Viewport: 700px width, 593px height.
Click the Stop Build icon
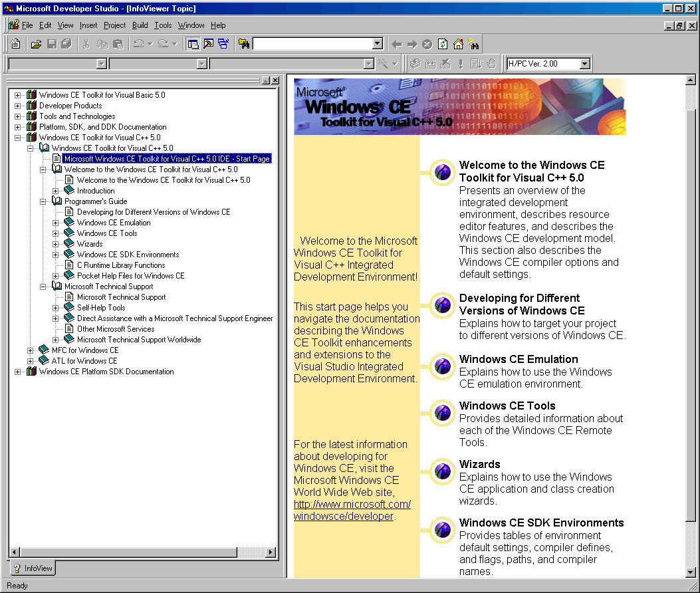445,64
